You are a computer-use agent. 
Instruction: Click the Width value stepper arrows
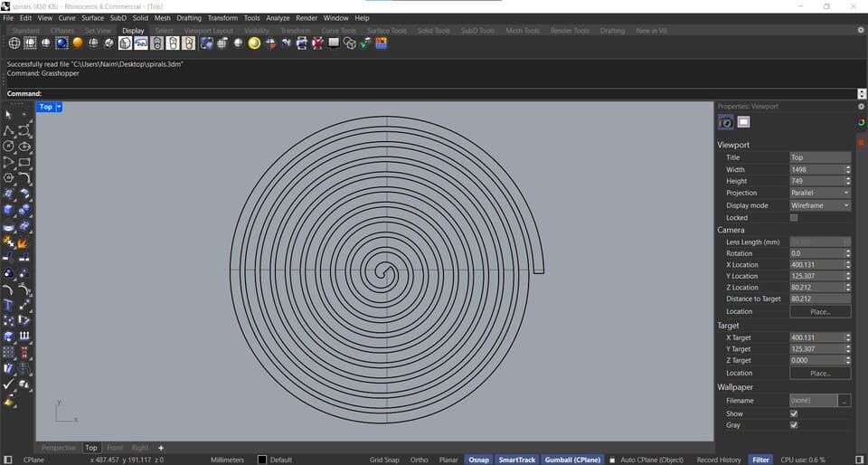coord(847,169)
